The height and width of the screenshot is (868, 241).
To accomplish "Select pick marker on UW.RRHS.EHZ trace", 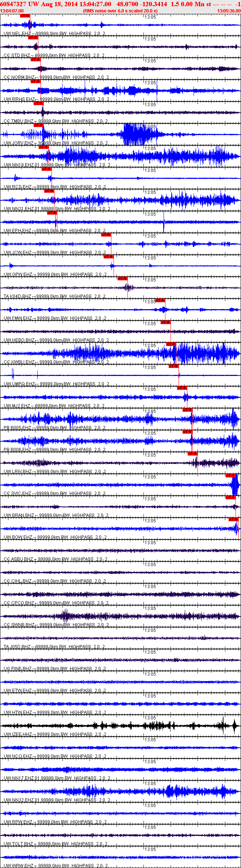I will coord(36,81).
